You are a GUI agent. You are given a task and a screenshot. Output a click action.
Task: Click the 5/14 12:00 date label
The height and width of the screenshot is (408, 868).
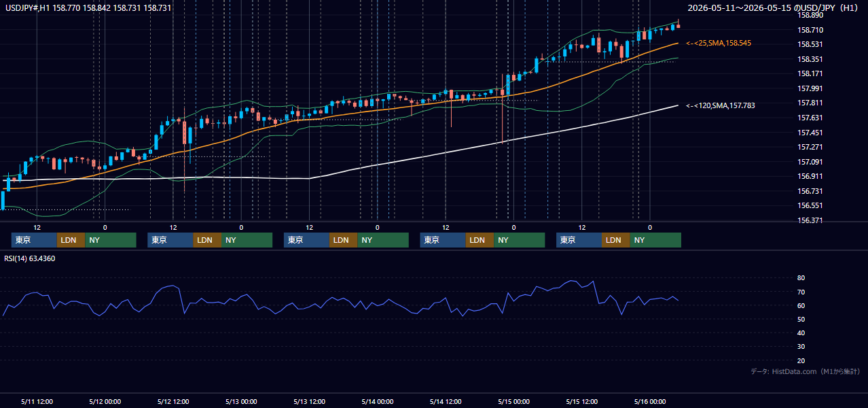tap(446, 401)
